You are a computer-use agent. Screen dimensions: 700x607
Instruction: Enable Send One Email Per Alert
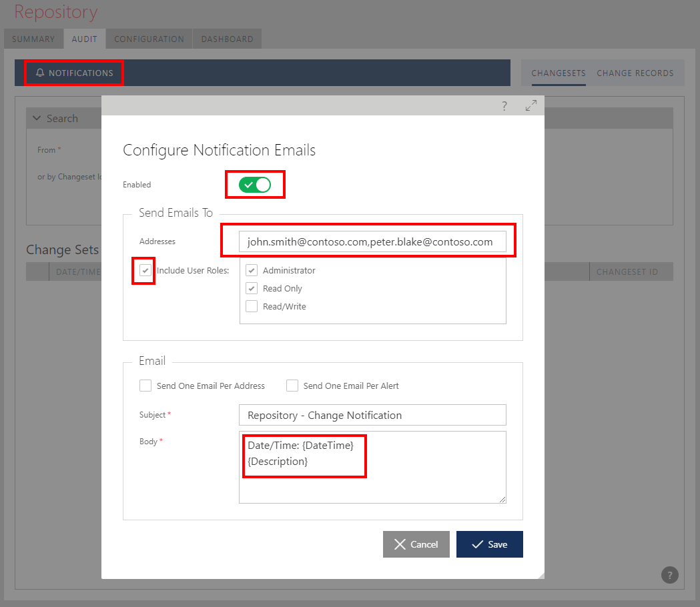292,386
